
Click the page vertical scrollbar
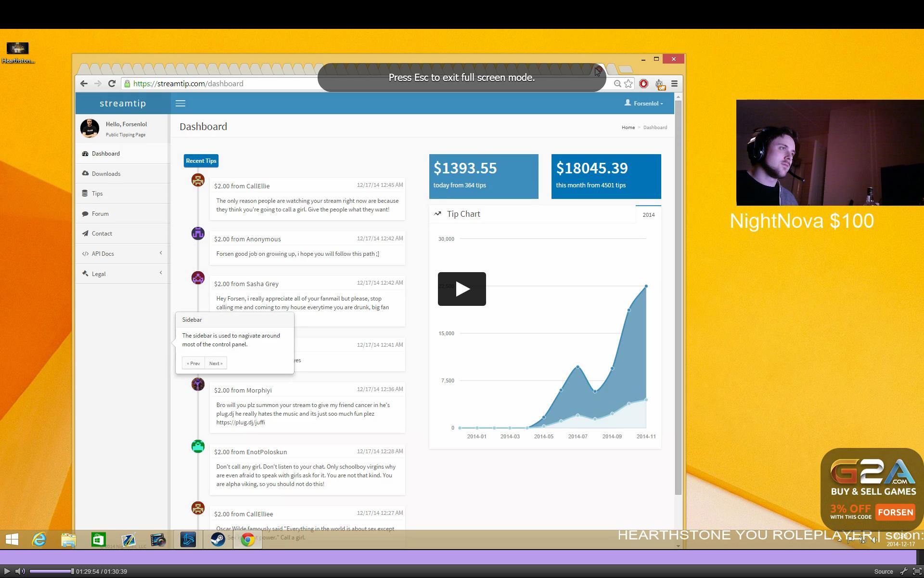point(678,299)
